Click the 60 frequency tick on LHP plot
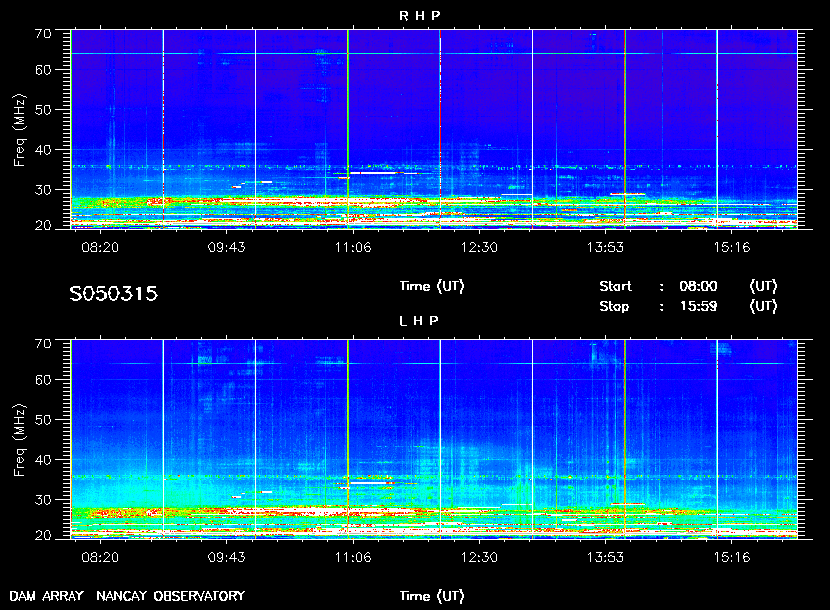830x610 pixels. 43,380
